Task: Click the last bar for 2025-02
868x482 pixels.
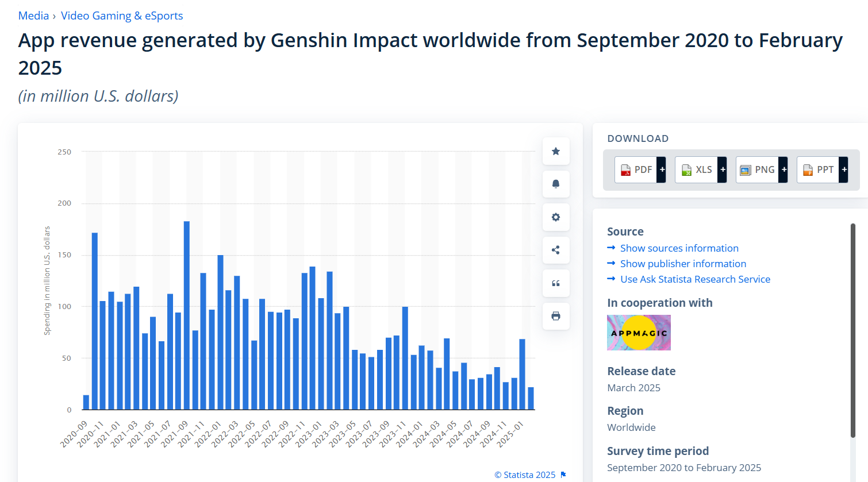Action: click(531, 398)
